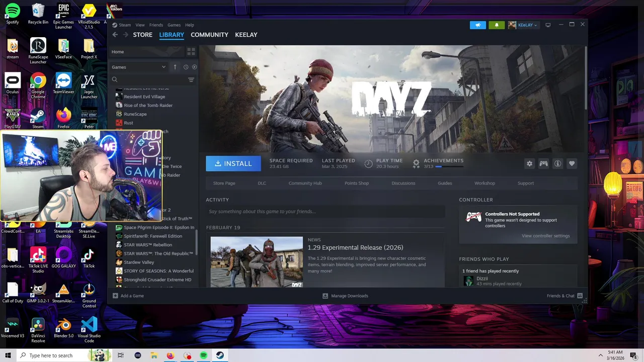Go back with the left arrow
This screenshot has height=362, width=644.
click(115, 35)
